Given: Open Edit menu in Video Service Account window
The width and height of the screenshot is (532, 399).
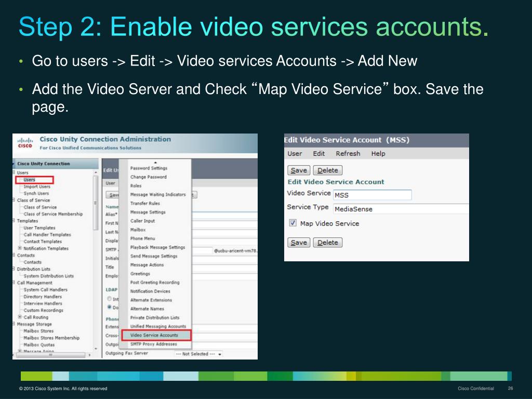Looking at the screenshot, I should click(x=318, y=154).
